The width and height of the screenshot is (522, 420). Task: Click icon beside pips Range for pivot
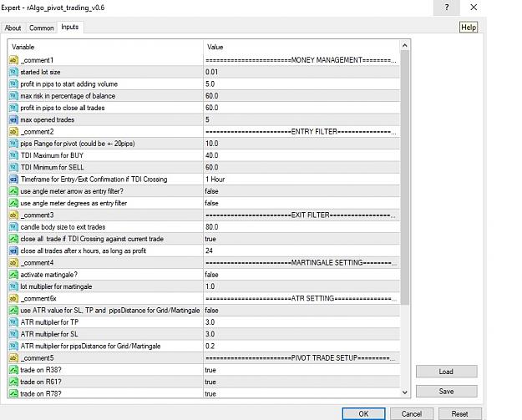(x=13, y=144)
